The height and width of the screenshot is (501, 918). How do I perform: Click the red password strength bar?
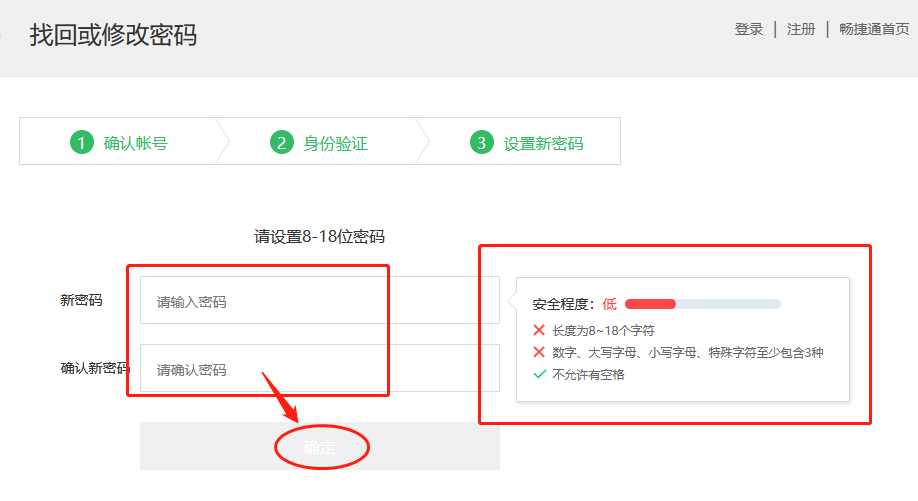pos(650,304)
